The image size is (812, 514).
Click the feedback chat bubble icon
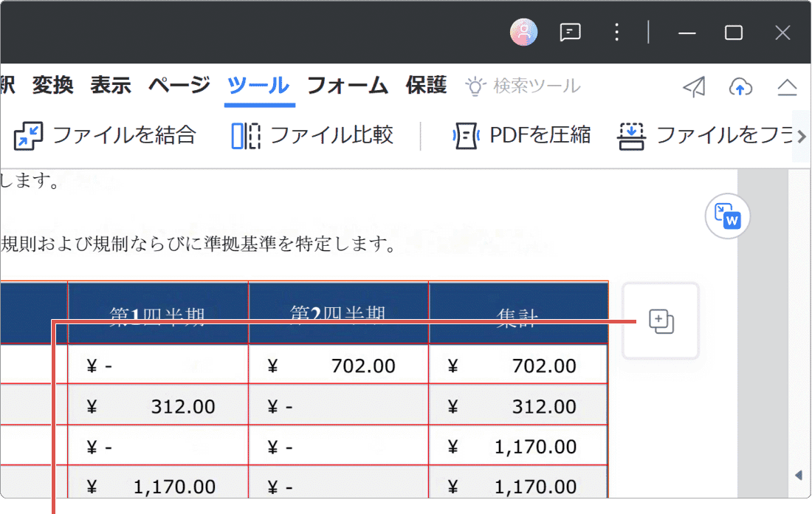point(570,32)
